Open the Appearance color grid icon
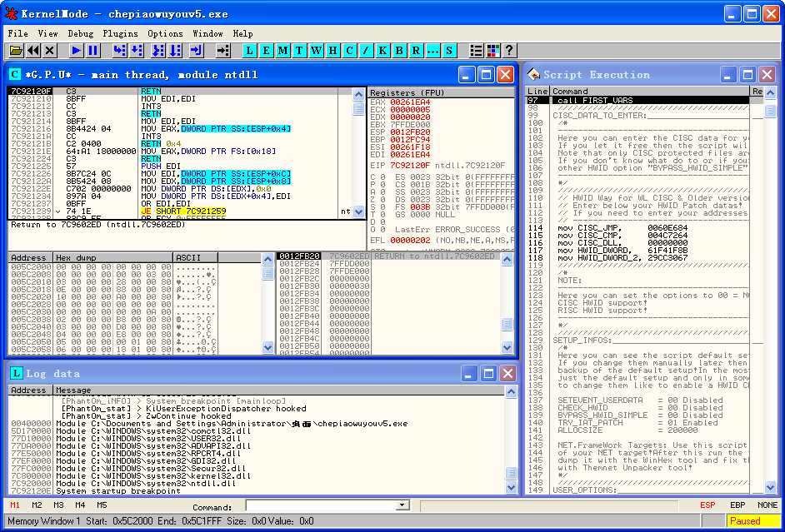The height and width of the screenshot is (532, 785). click(492, 51)
